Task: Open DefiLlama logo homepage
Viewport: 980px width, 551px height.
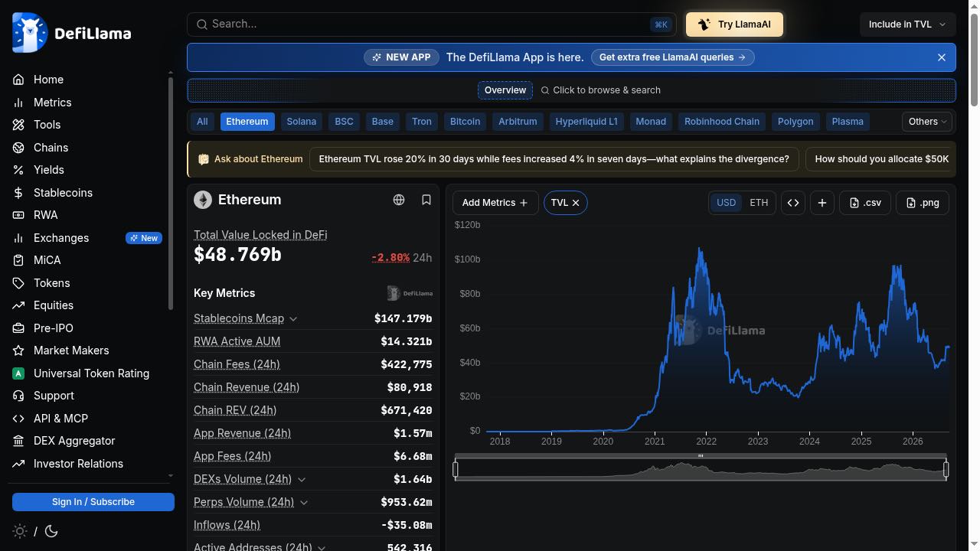Action: pyautogui.click(x=72, y=33)
